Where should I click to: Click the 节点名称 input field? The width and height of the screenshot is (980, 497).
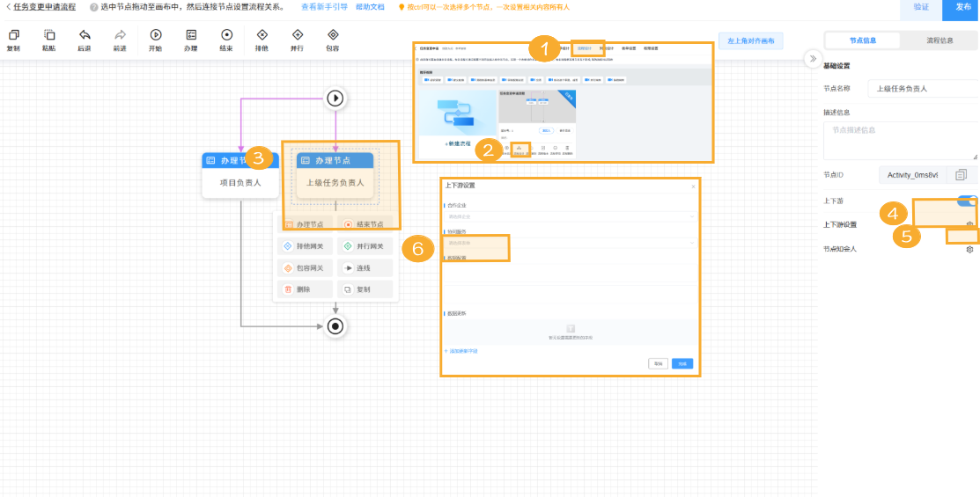(922, 89)
